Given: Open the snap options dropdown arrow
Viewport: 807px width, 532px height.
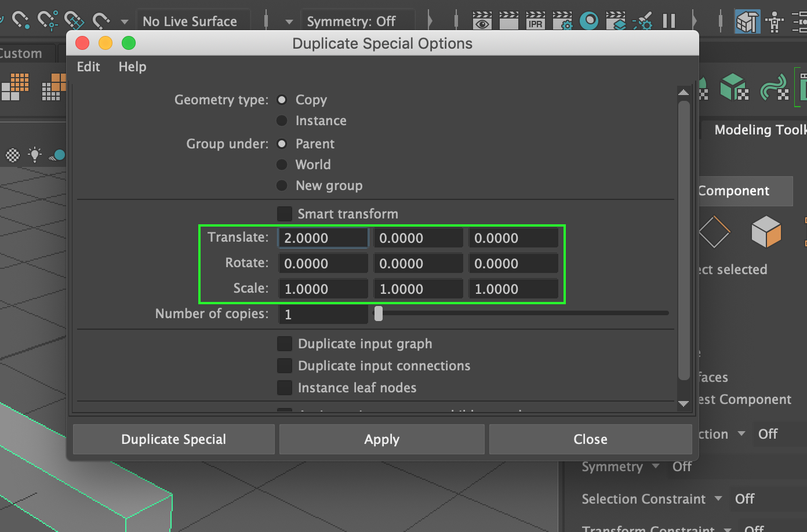Looking at the screenshot, I should (124, 22).
